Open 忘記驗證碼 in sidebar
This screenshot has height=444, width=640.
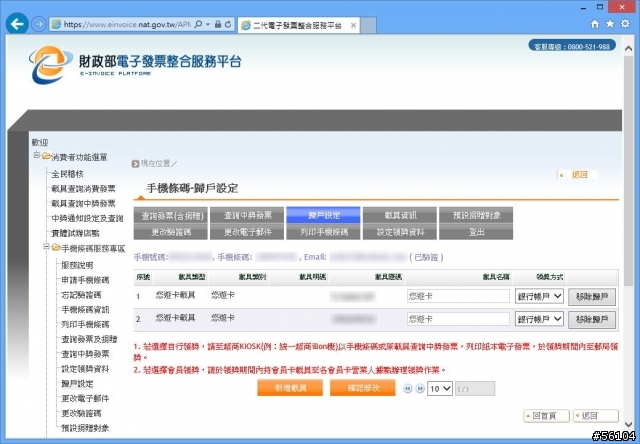[81, 295]
